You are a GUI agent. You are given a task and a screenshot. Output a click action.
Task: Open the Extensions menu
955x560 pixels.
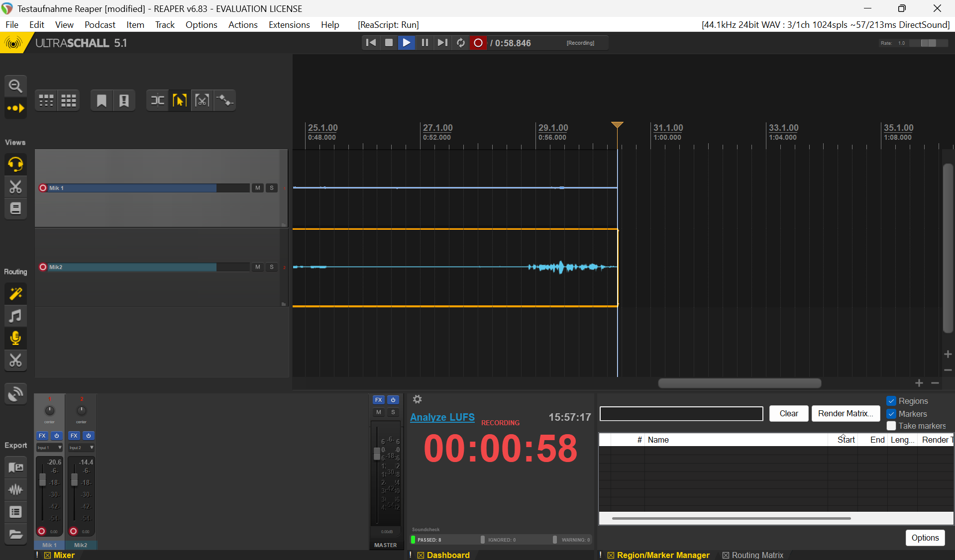(289, 24)
